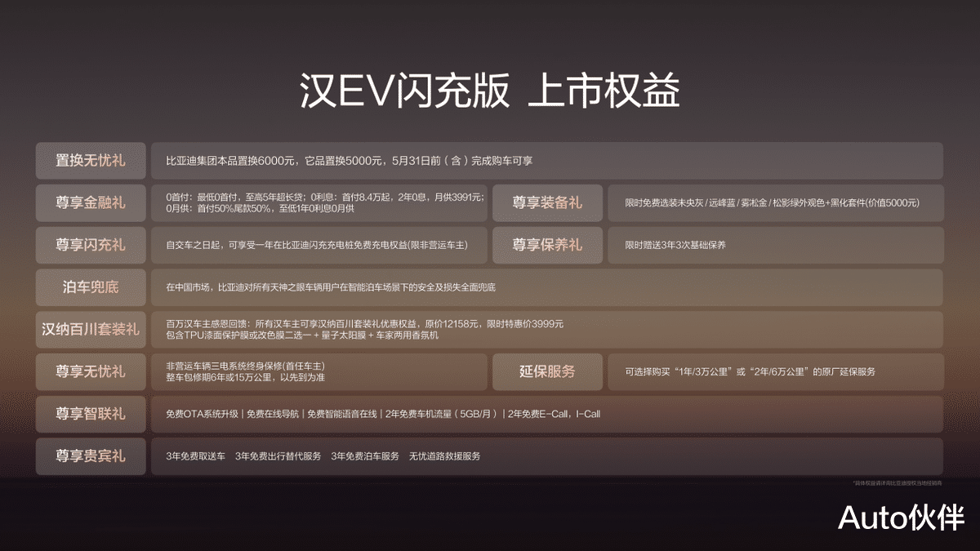Viewport: 980px width, 551px height.
Task: Click the 尊享闪充礼 label box
Action: pyautogui.click(x=91, y=245)
